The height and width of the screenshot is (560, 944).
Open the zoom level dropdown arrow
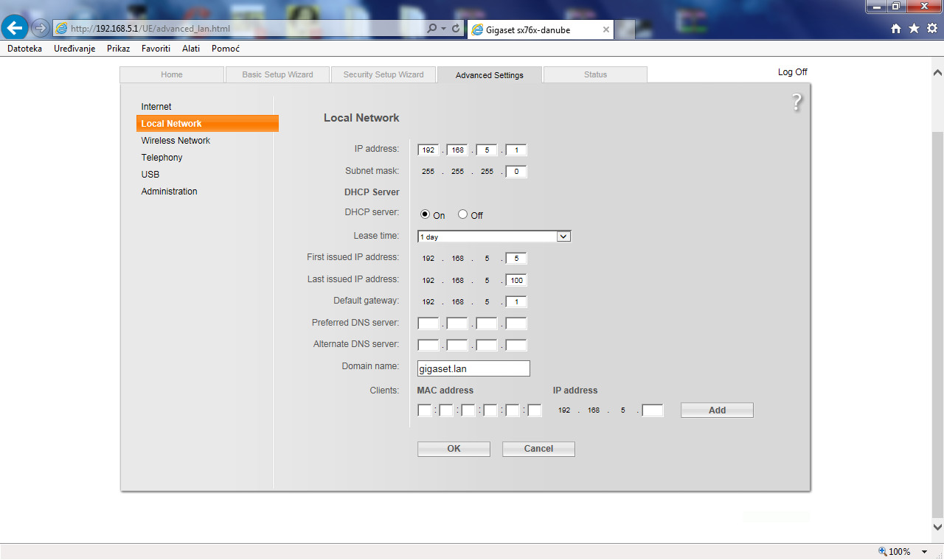click(924, 552)
